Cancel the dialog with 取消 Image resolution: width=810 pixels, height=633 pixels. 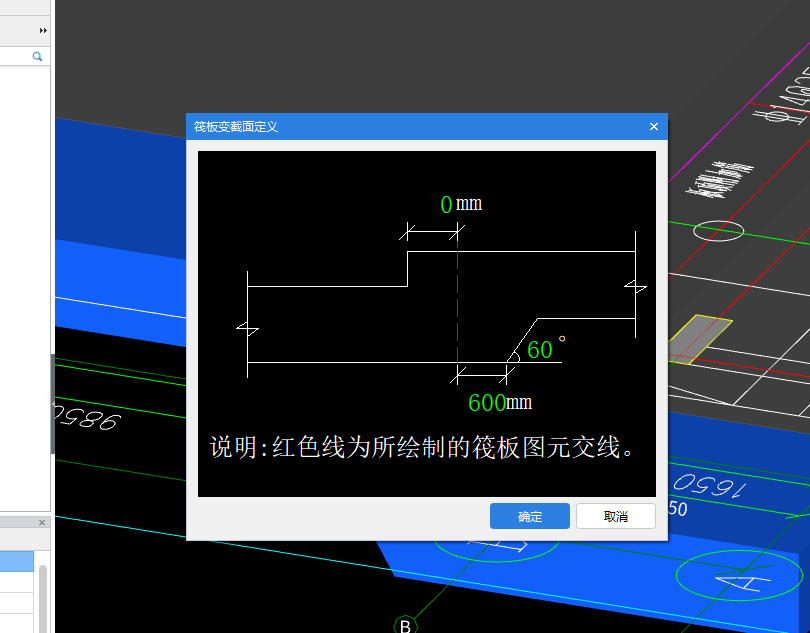click(616, 516)
